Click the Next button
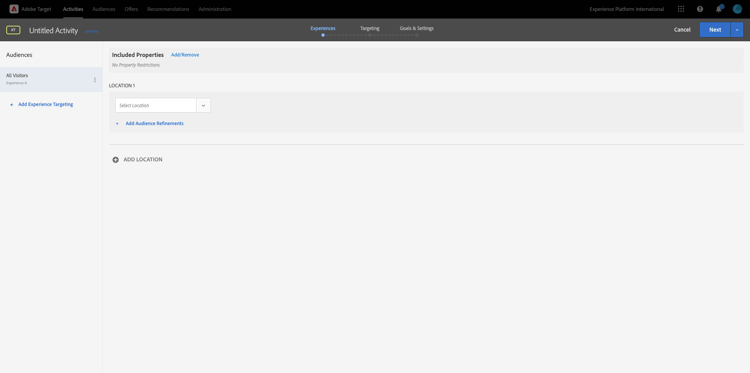750x373 pixels. coord(715,30)
